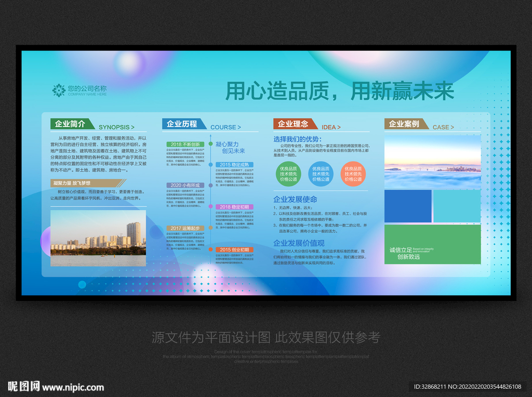Click the 2017 运筹起步 timeline label
Viewport: 532px width, 397px height.
185,228
